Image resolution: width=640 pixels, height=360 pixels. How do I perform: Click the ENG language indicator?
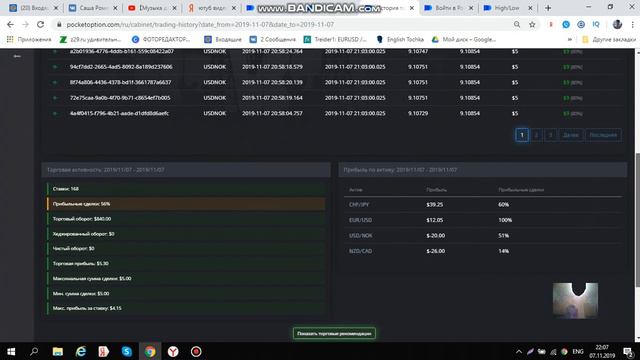tap(578, 351)
